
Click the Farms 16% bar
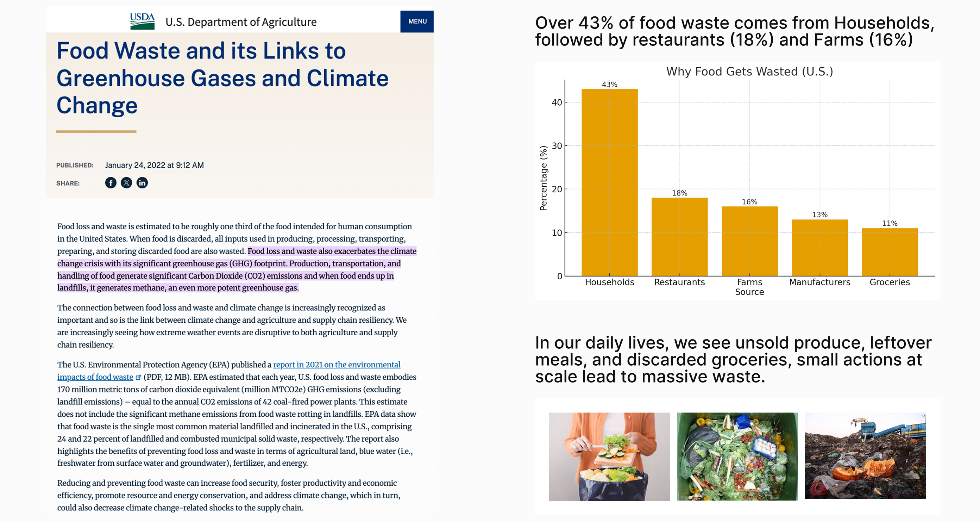pyautogui.click(x=749, y=241)
